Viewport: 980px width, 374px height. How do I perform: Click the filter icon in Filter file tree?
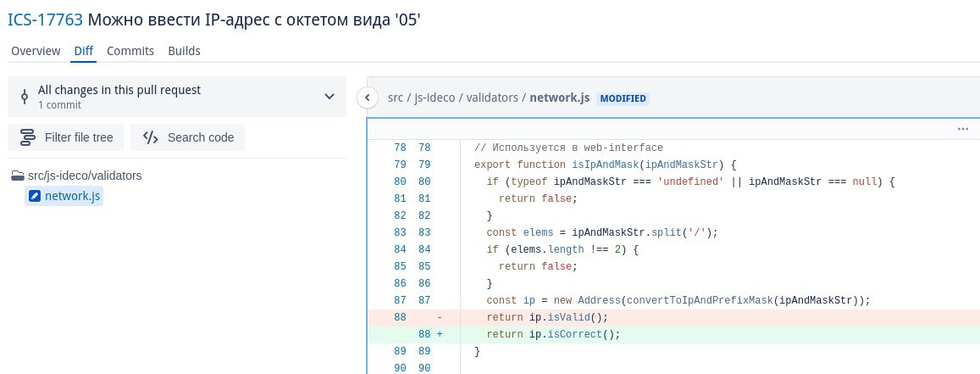(x=27, y=137)
